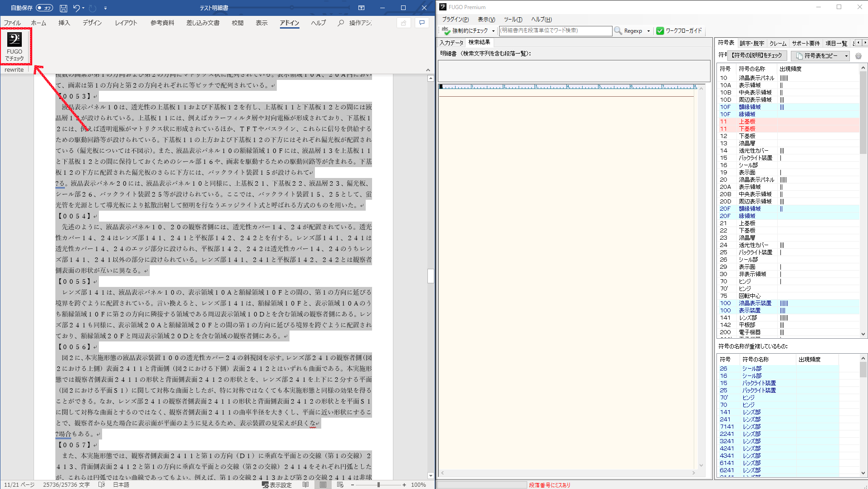Open the 校閲 ribbon tab

tap(237, 23)
